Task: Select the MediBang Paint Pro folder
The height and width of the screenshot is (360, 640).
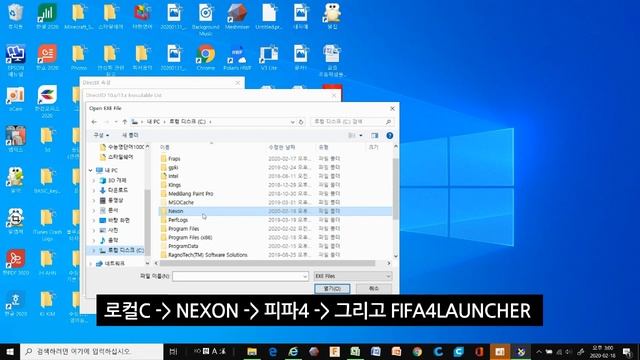Action: 275,193
